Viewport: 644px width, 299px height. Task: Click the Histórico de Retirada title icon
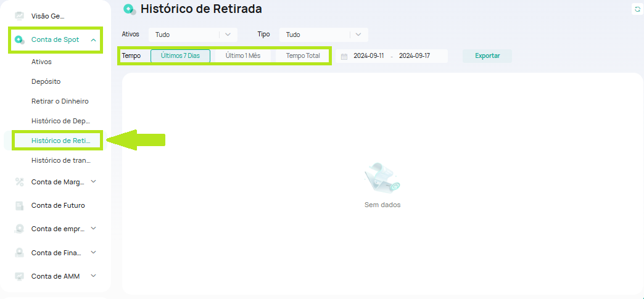(130, 9)
